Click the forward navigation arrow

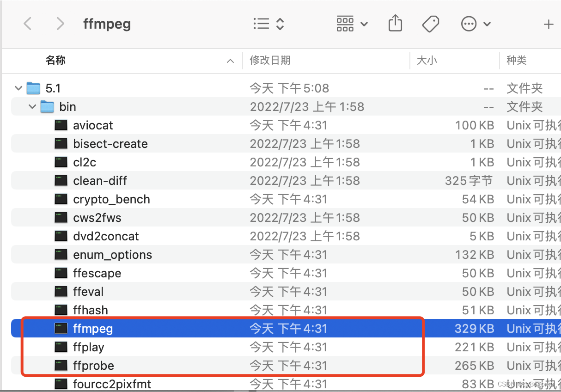[x=60, y=24]
